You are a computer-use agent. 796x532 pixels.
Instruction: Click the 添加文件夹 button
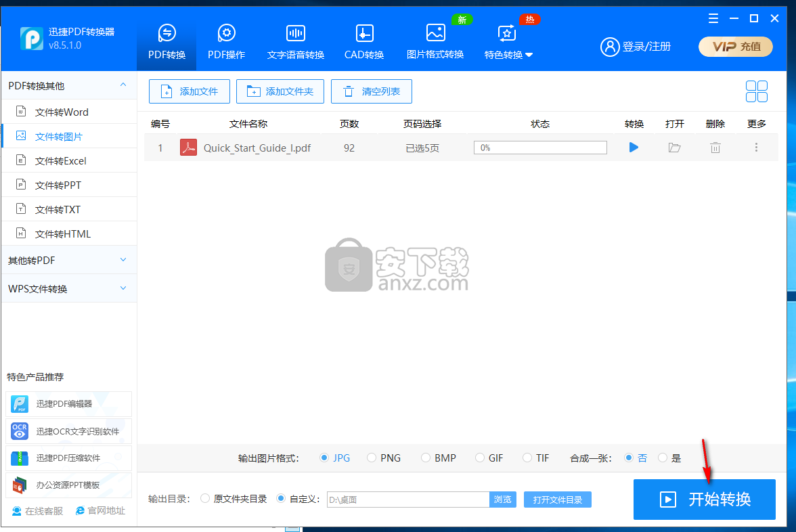pyautogui.click(x=280, y=91)
